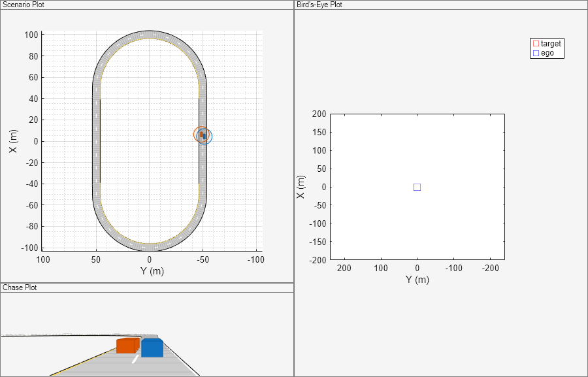Click the Scenario Plot Y (m) axis label
Viewport: 588px width, 377px height.
tap(152, 271)
